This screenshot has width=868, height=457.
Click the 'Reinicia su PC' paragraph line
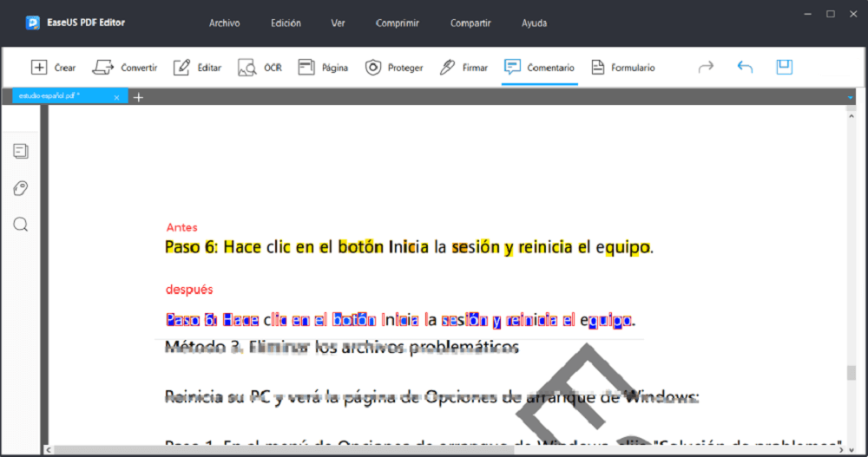coord(431,396)
